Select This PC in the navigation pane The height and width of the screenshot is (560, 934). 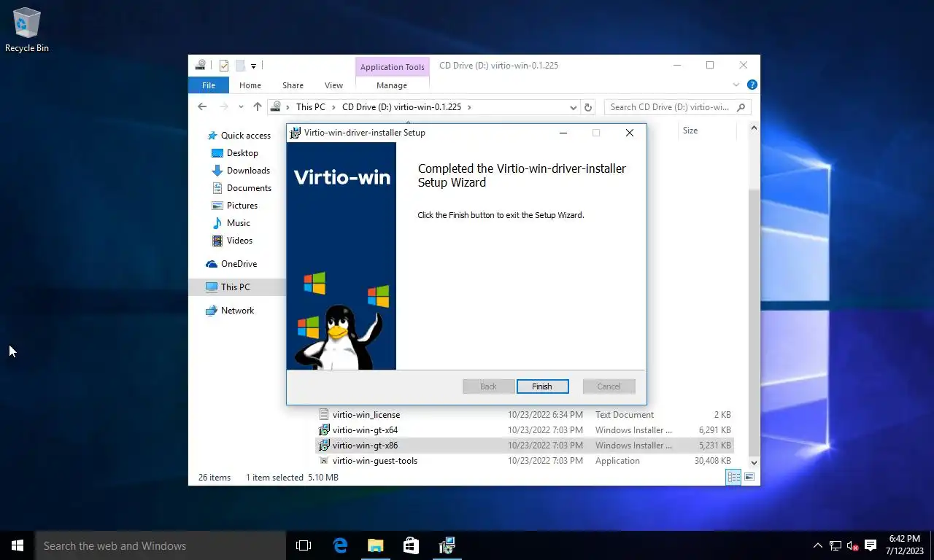click(235, 287)
